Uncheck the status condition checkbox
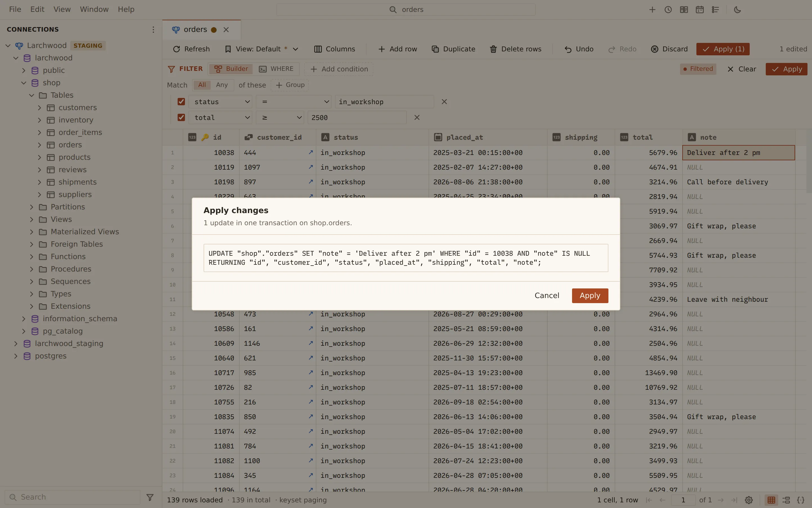The image size is (812, 508). pos(181,102)
